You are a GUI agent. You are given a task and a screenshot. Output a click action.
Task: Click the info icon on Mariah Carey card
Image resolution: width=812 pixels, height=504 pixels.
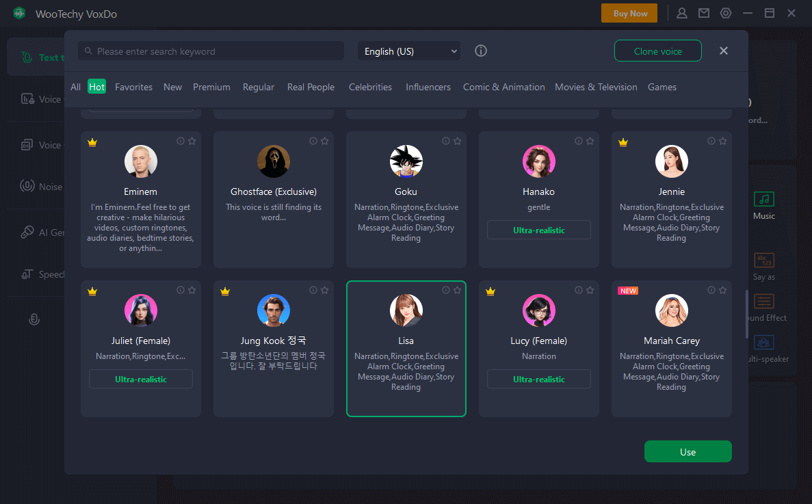711,290
